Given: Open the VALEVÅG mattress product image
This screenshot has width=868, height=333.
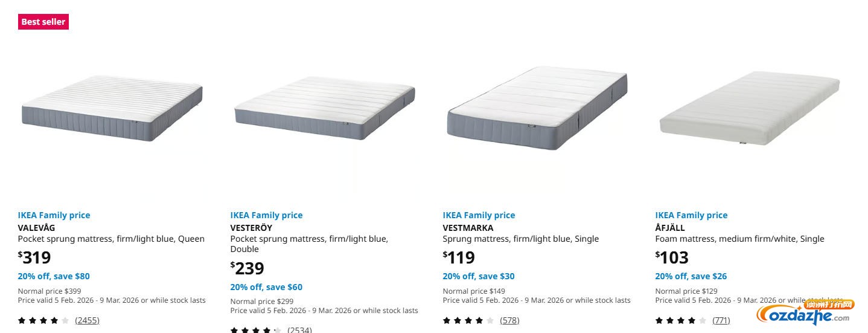Looking at the screenshot, I should (x=112, y=108).
